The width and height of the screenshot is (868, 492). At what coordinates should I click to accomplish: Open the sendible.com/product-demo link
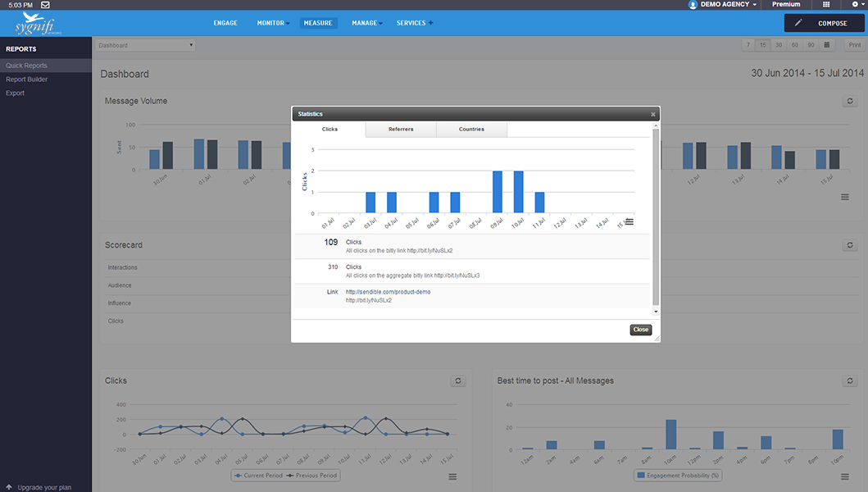point(388,292)
